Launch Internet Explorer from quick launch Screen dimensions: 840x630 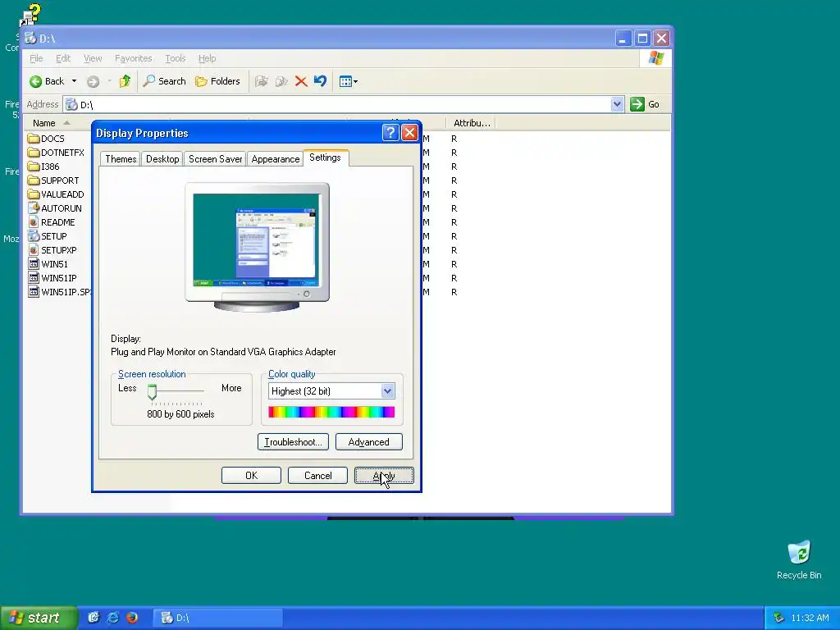click(112, 618)
